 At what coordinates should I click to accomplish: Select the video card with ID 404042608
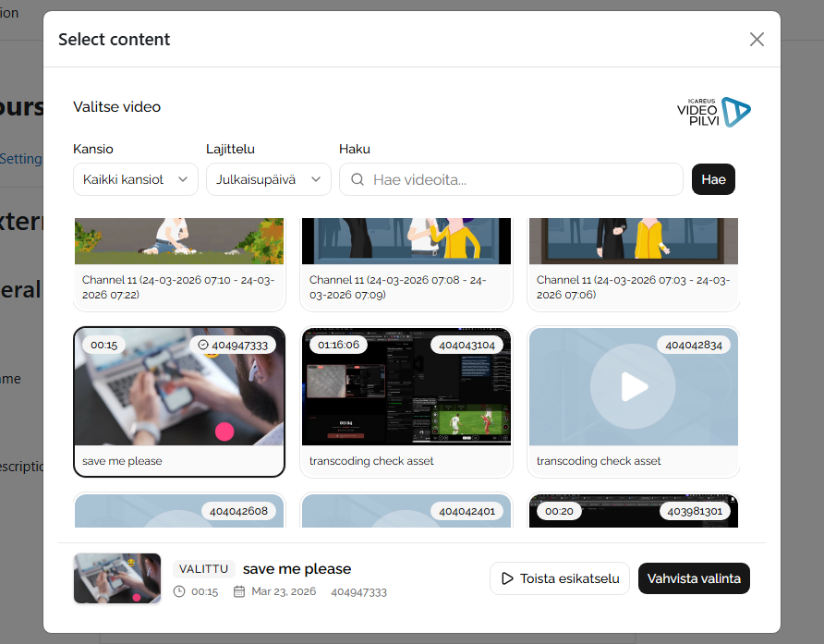pos(179,511)
